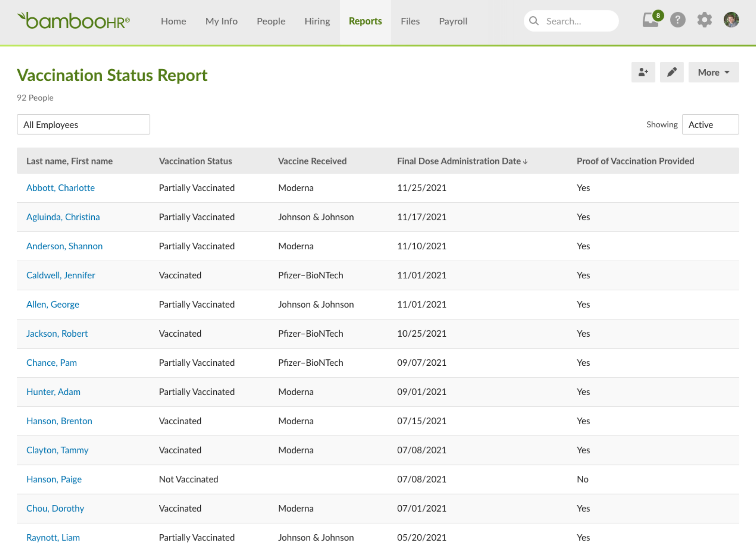This screenshot has width=756, height=551.
Task: Open the help question mark icon
Action: (x=678, y=20)
